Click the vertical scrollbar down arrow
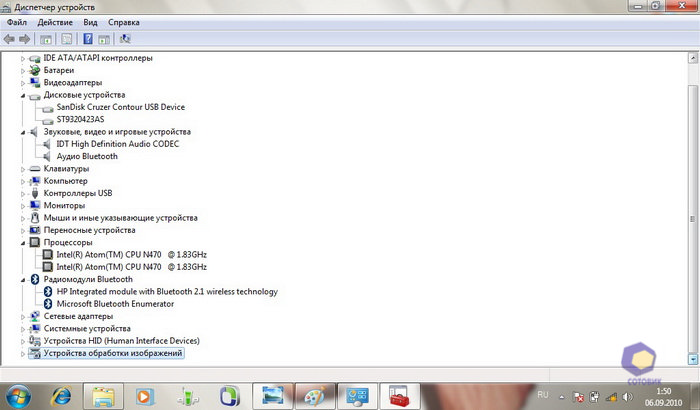This screenshot has height=410, width=700. pos(693,358)
